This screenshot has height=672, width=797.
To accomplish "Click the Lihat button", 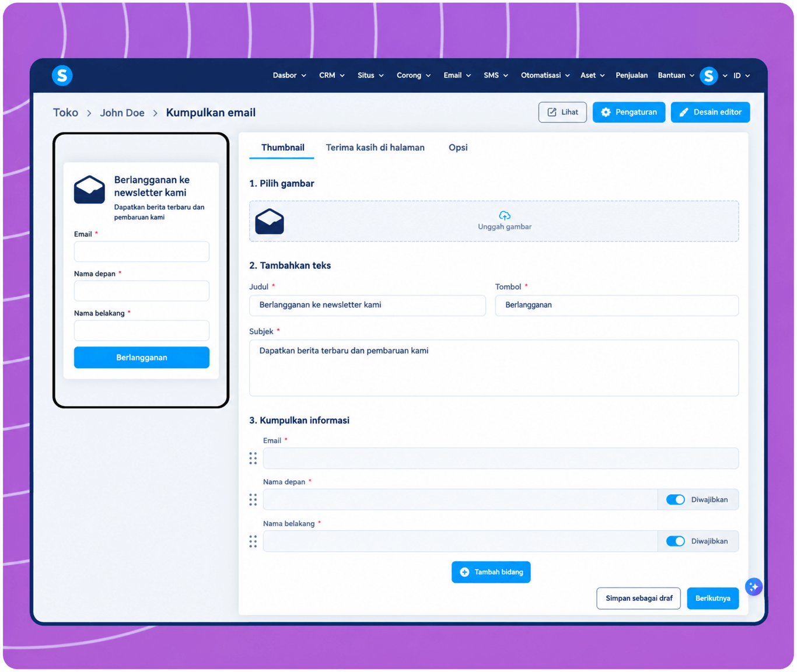I will (562, 112).
